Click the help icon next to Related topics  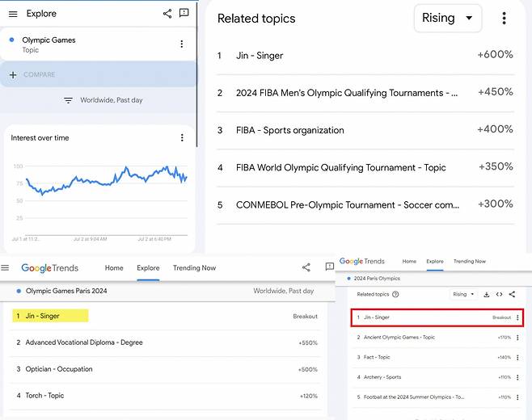point(395,295)
